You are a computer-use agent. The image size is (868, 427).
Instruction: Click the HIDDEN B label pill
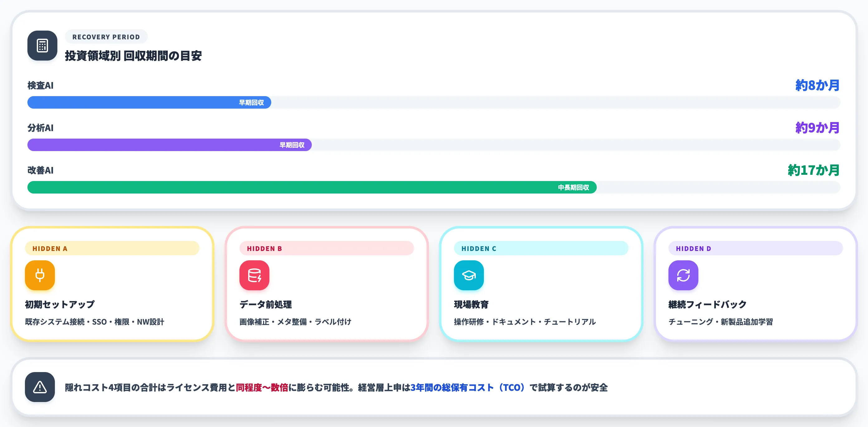pyautogui.click(x=326, y=248)
